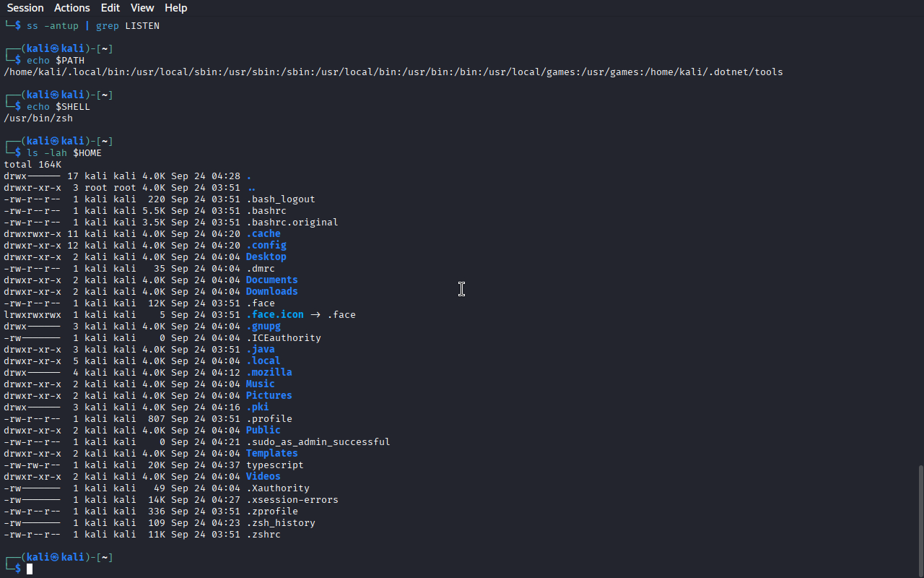The image size is (924, 578).
Task: Click the .face.icon symlink entry
Action: point(274,314)
